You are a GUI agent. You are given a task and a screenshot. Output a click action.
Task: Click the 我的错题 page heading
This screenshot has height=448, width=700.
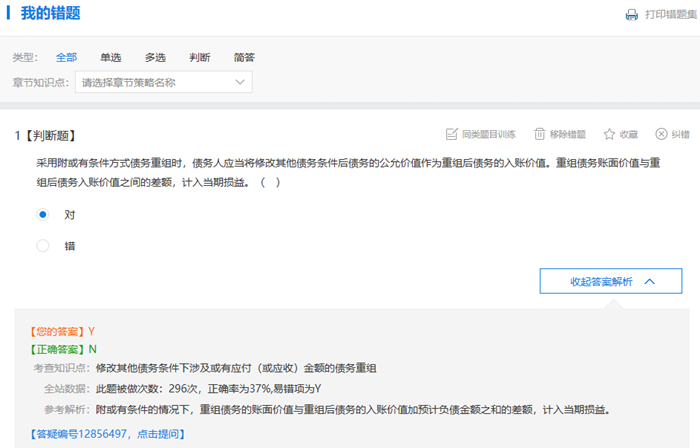[50, 15]
